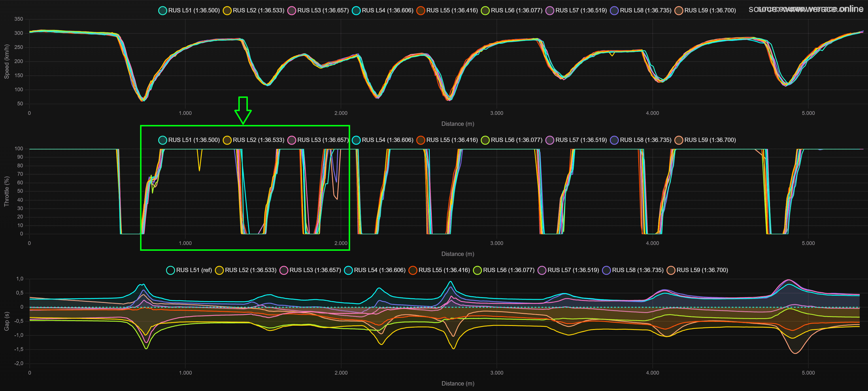This screenshot has height=391, width=868.
Task: Click the source watermark link top right
Action: 805,9
